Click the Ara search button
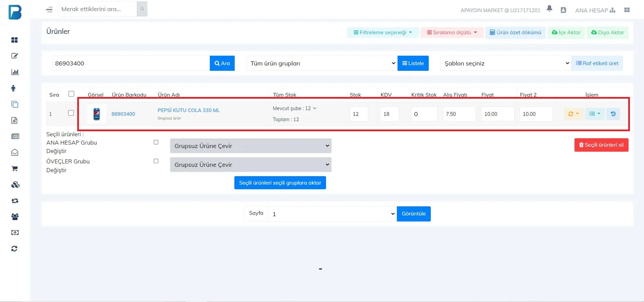The height and width of the screenshot is (302, 644). pos(222,63)
